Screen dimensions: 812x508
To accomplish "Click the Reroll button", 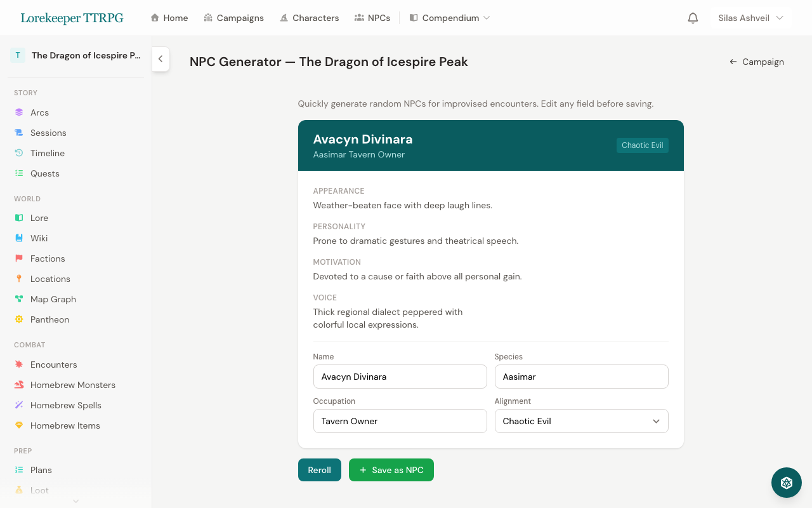I will pyautogui.click(x=319, y=470).
